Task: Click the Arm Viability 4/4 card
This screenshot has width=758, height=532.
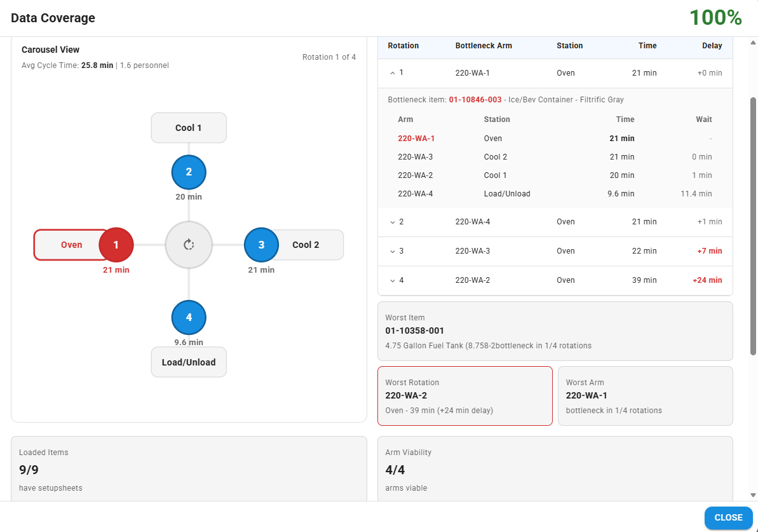Action: [555, 469]
